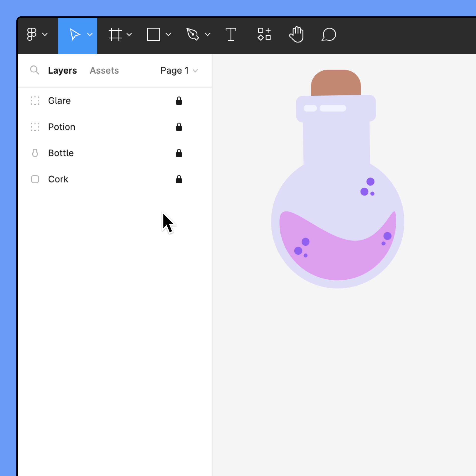Unlock the Cork layer

click(x=179, y=179)
